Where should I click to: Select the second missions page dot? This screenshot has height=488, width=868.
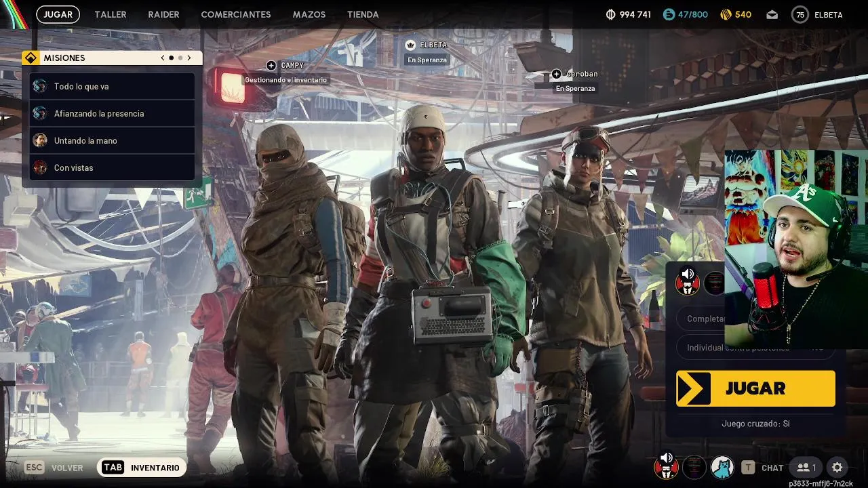180,58
